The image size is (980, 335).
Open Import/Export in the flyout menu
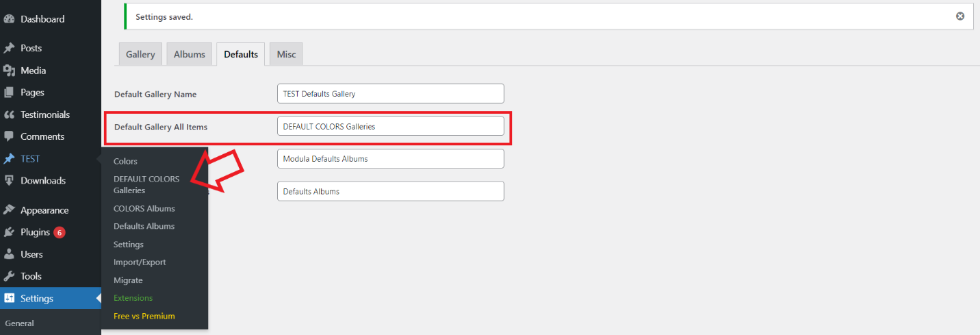(x=140, y=262)
